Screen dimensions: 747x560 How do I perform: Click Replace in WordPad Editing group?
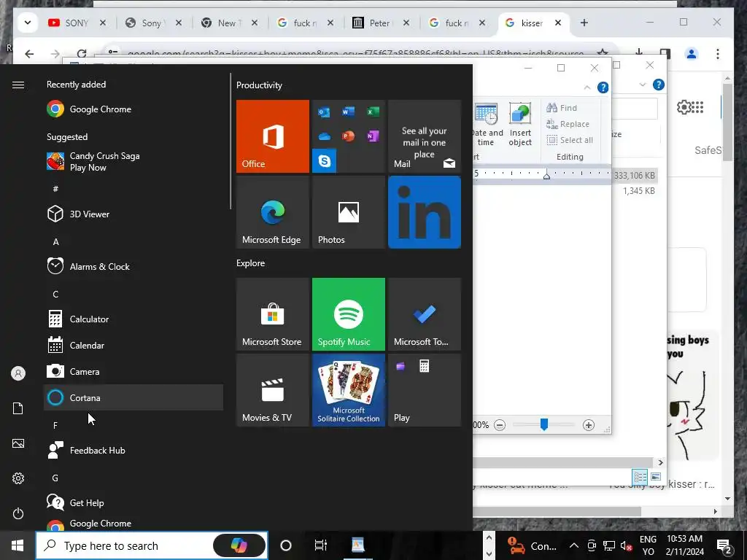point(568,124)
